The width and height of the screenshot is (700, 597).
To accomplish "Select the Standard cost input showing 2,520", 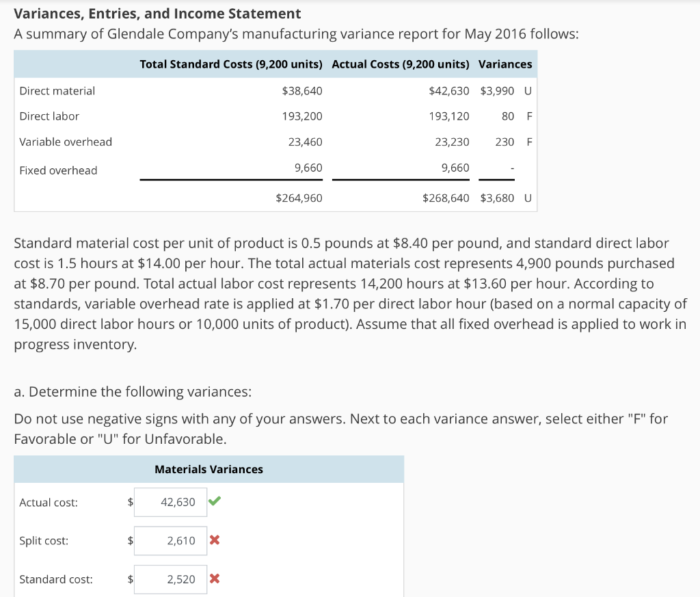I will click(171, 579).
